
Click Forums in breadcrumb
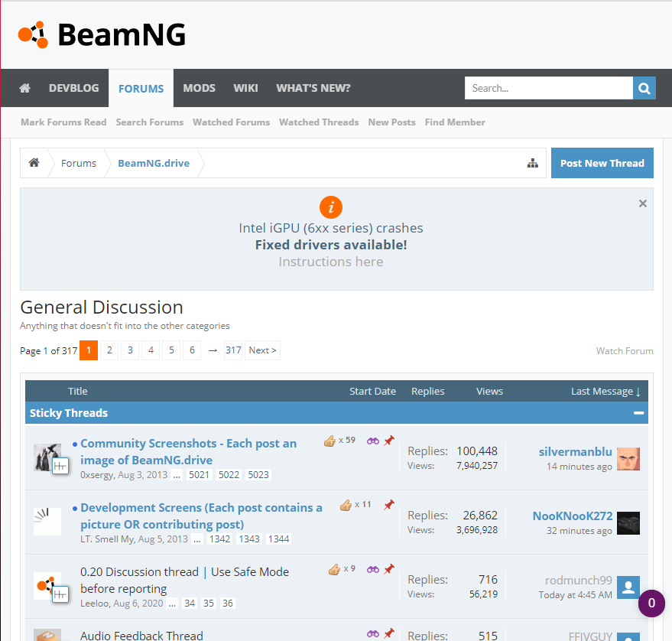(79, 164)
